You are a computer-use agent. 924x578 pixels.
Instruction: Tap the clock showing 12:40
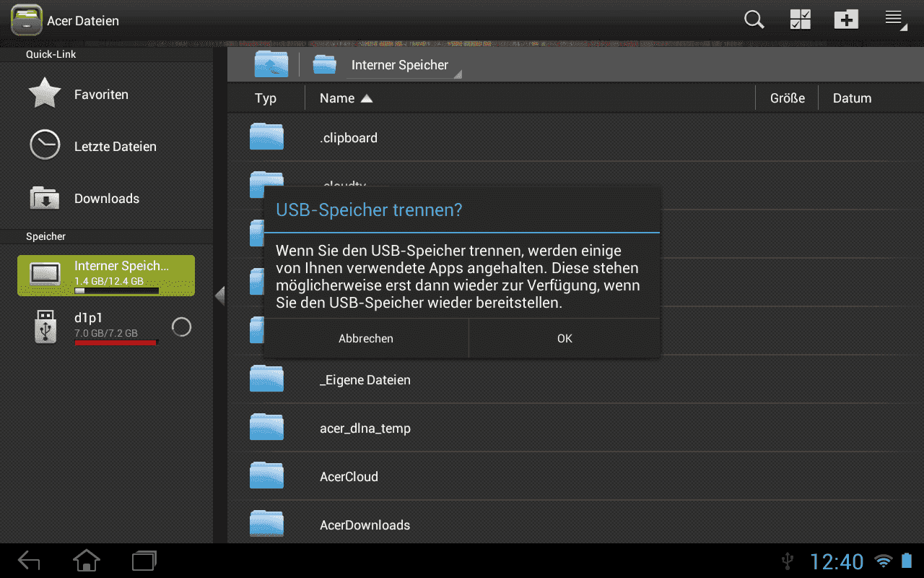click(837, 561)
